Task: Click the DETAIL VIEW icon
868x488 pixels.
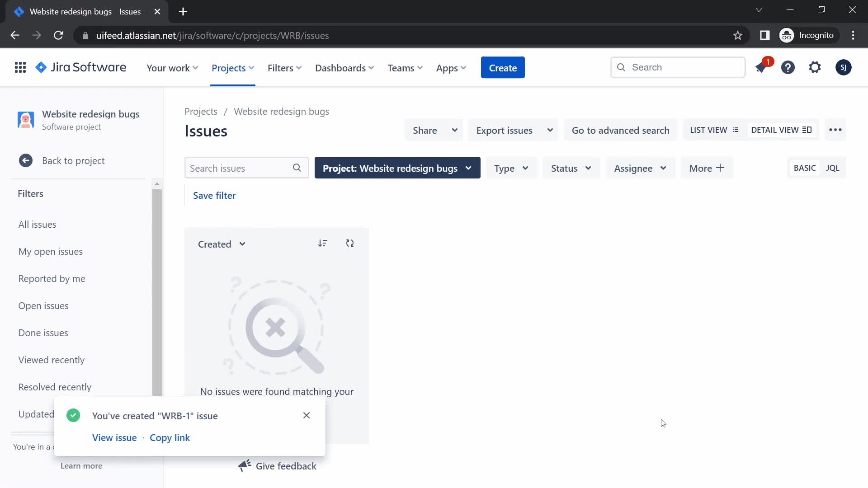Action: coord(808,130)
